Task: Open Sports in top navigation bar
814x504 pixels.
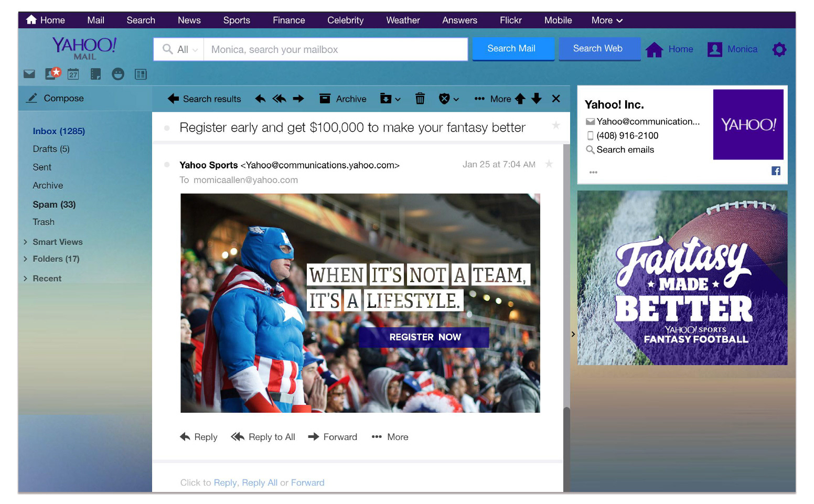Action: pos(237,20)
